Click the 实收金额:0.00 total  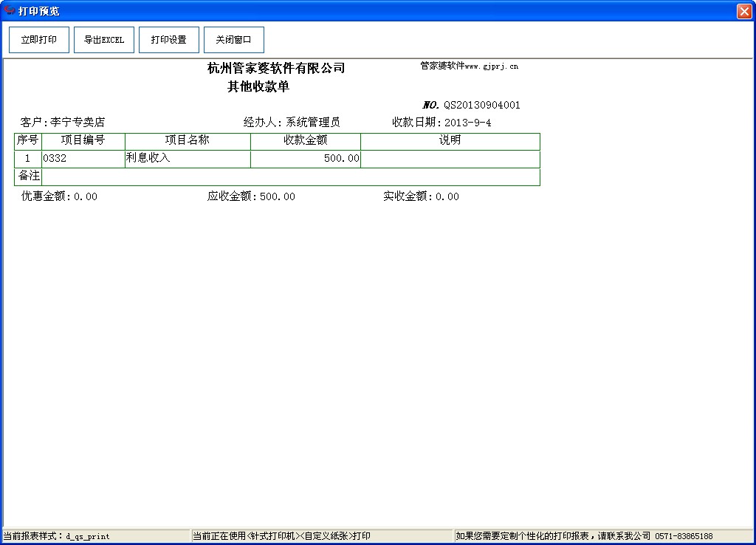(x=422, y=196)
